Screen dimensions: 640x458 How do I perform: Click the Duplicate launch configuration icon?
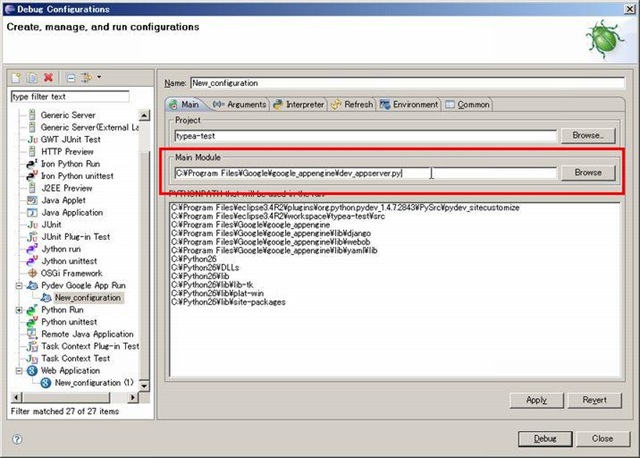pos(33,77)
